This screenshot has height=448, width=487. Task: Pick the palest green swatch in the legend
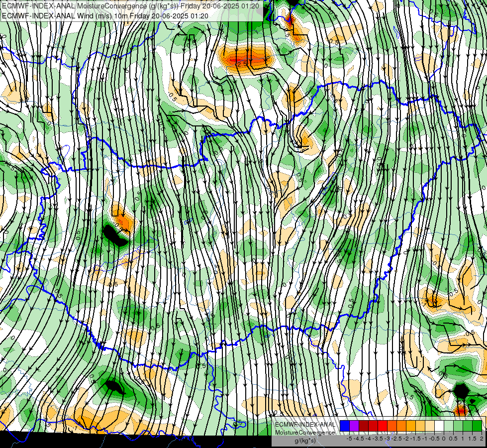449,426
